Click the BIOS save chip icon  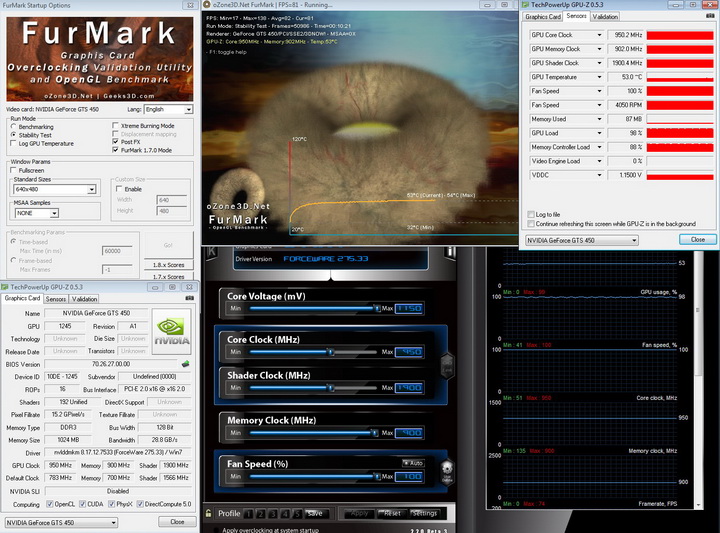tap(186, 363)
